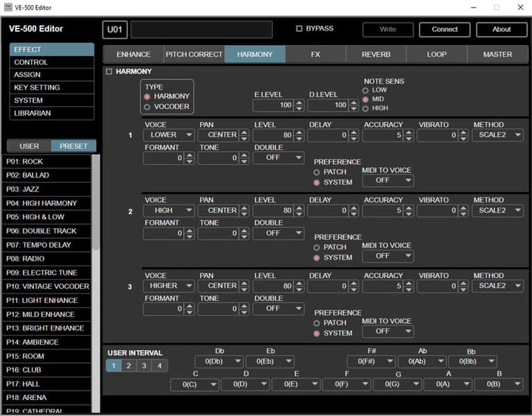Open voice 3 METHOD dropdown
532x416 pixels.
497,286
